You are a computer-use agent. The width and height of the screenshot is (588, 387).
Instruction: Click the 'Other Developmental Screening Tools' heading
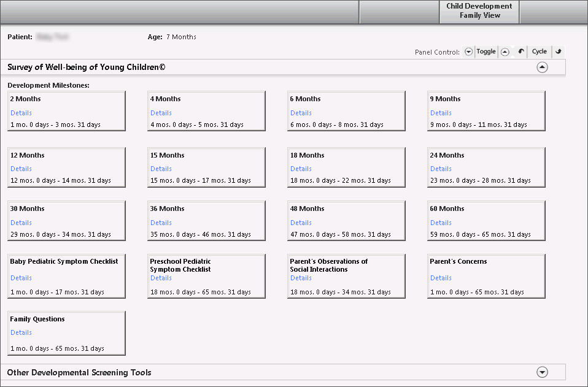[x=79, y=372]
